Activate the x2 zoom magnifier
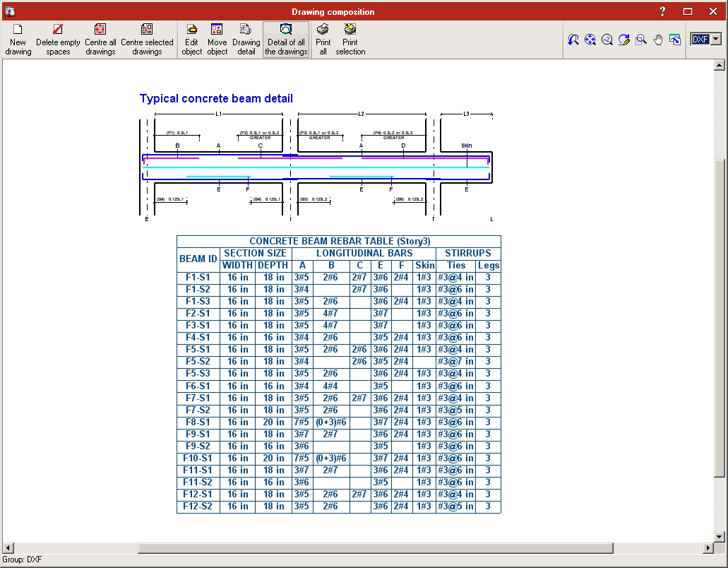Image resolution: width=728 pixels, height=568 pixels. click(x=607, y=40)
